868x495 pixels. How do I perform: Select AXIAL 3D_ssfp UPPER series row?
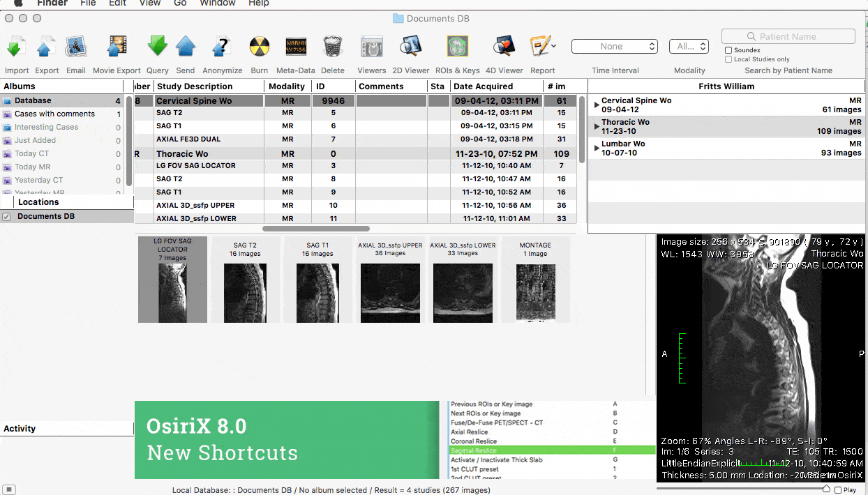(355, 206)
